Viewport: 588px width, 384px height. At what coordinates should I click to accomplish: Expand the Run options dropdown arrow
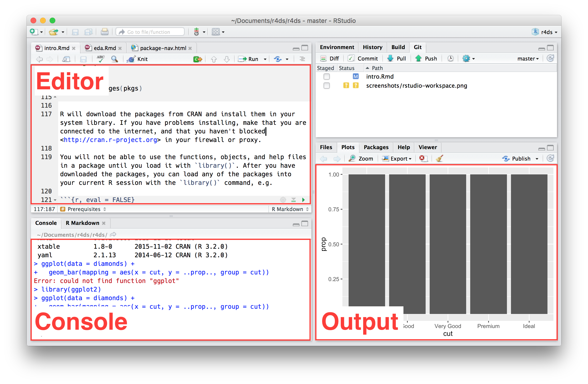[265, 59]
